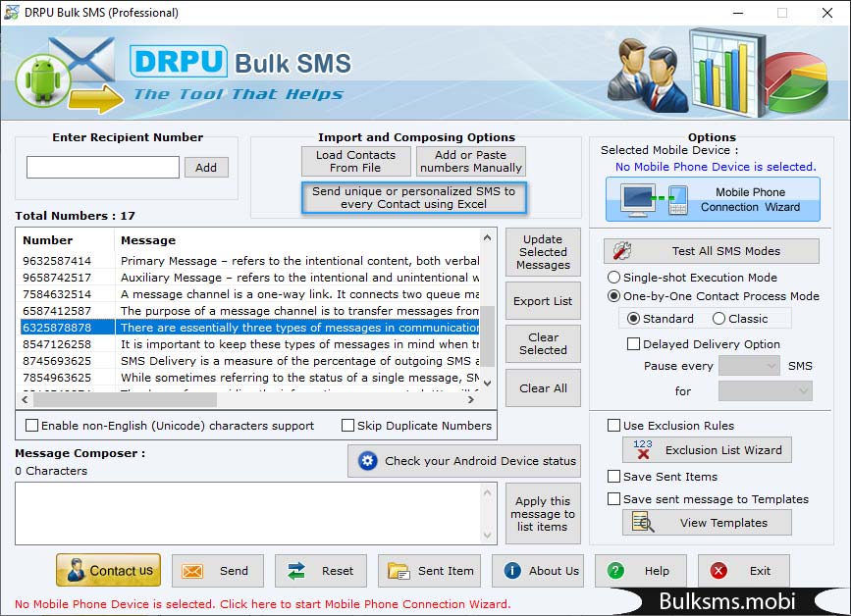Viewport: 851px width, 616px height.
Task: Click Clear All button
Action: [543, 388]
